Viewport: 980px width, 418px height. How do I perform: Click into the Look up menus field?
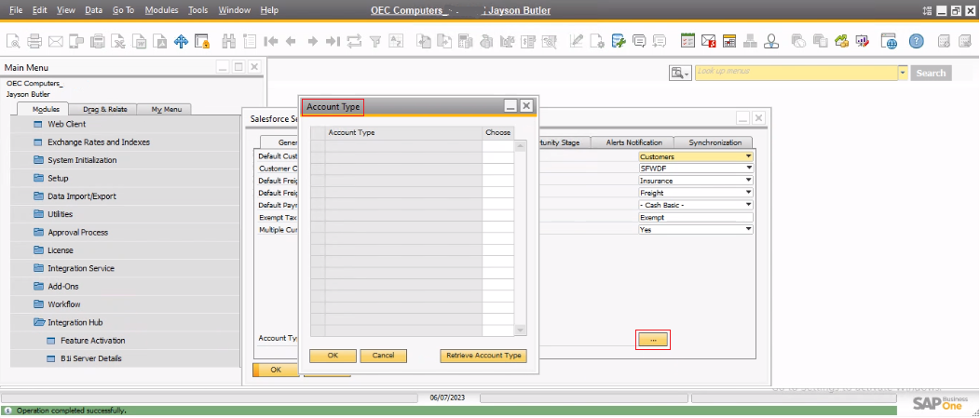tap(795, 73)
